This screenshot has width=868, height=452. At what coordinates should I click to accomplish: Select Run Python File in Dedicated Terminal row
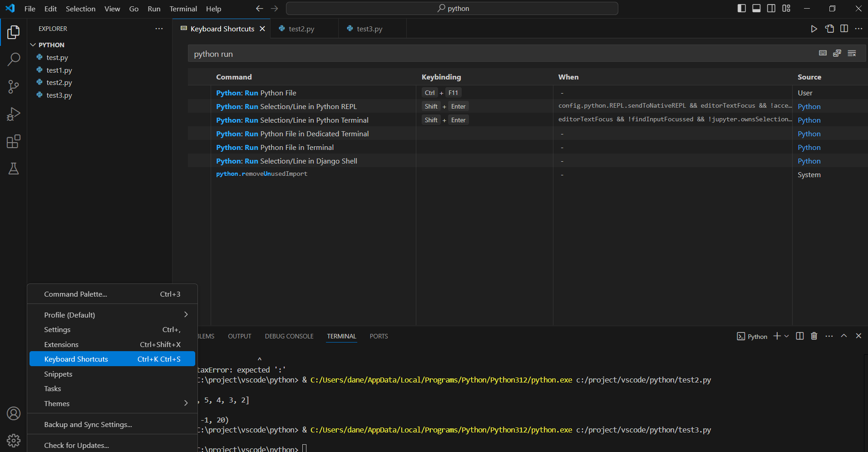(x=528, y=134)
